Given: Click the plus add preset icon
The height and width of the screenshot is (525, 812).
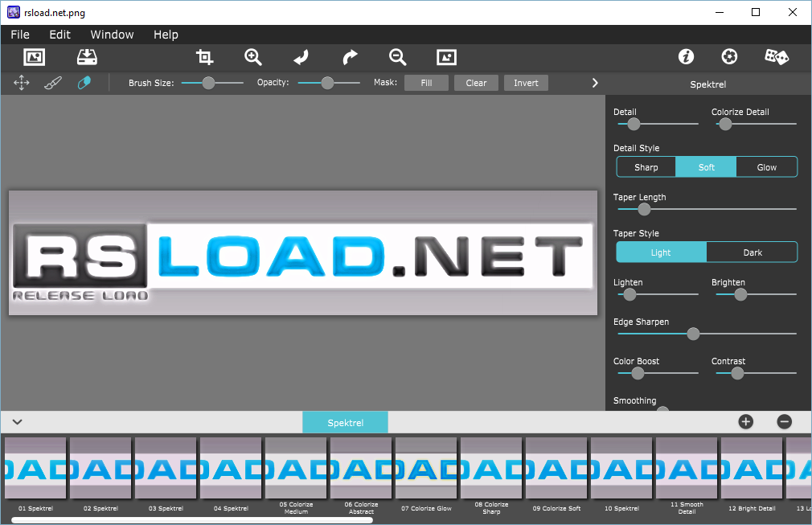Looking at the screenshot, I should click(746, 422).
